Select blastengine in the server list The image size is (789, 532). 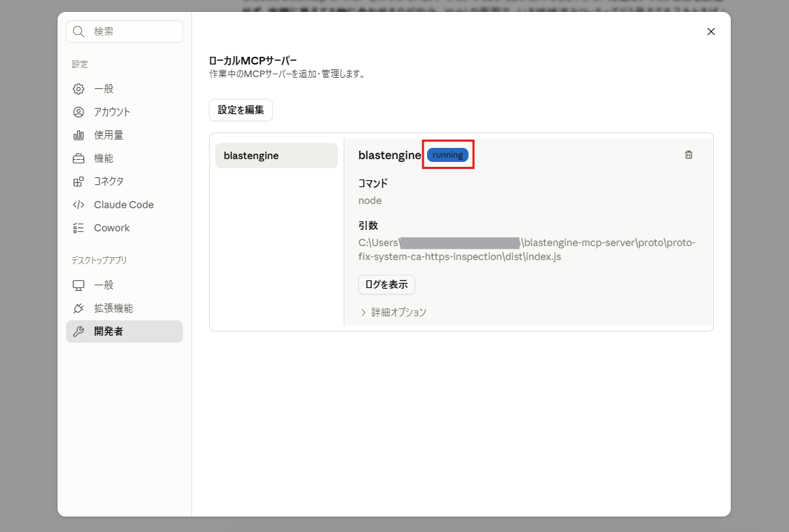pos(276,156)
